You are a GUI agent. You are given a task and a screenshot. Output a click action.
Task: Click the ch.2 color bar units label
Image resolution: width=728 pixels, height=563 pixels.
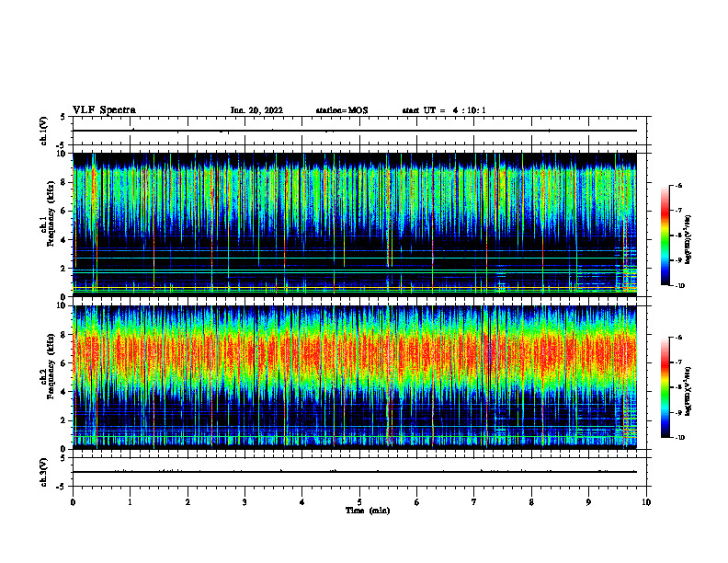[688, 392]
